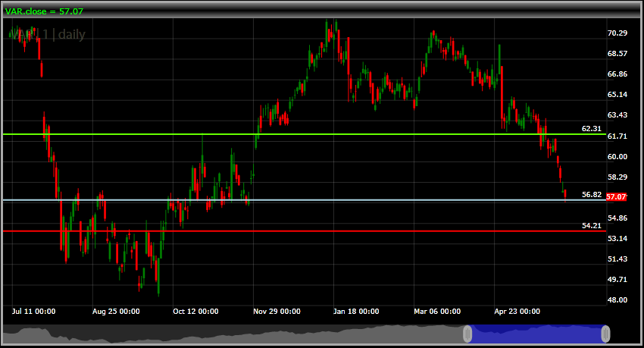This screenshot has height=348, width=644.
Task: Click the Aug 25 00:00 date label
Action: (x=116, y=311)
